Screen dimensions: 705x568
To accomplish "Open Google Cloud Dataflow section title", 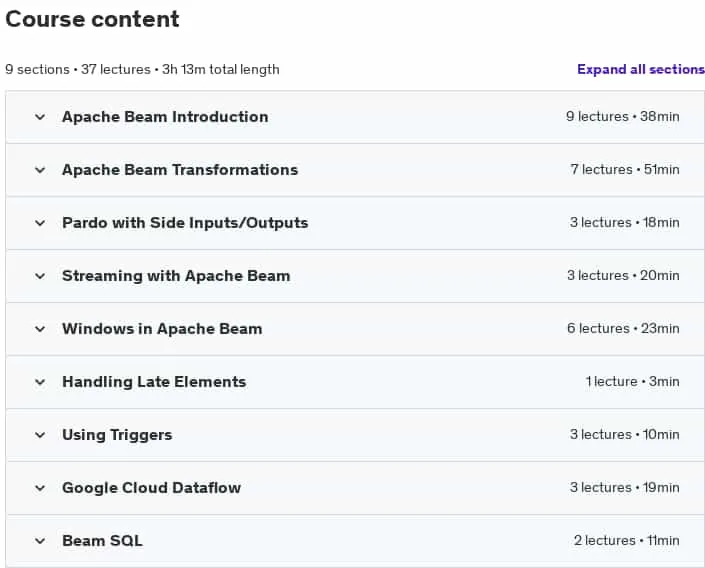I will [152, 488].
